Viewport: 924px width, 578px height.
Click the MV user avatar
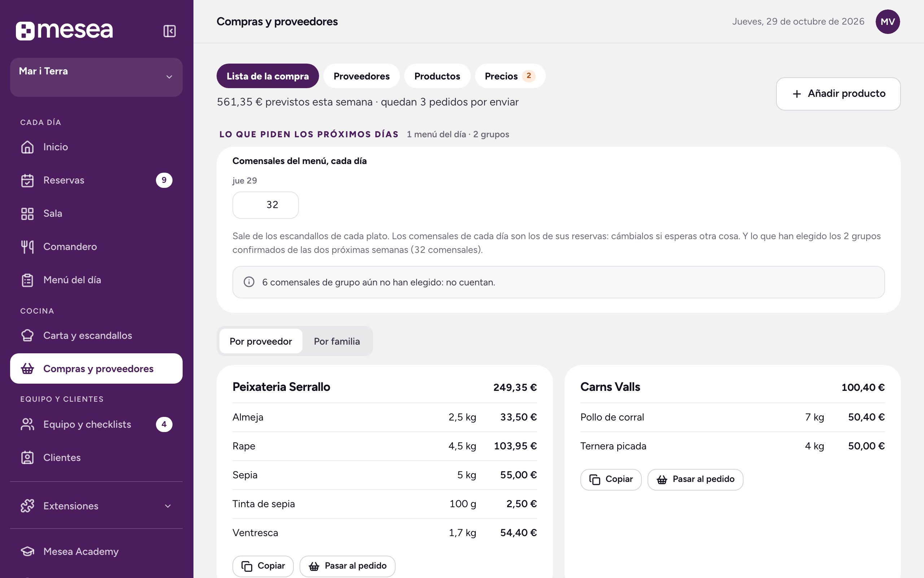coord(887,22)
